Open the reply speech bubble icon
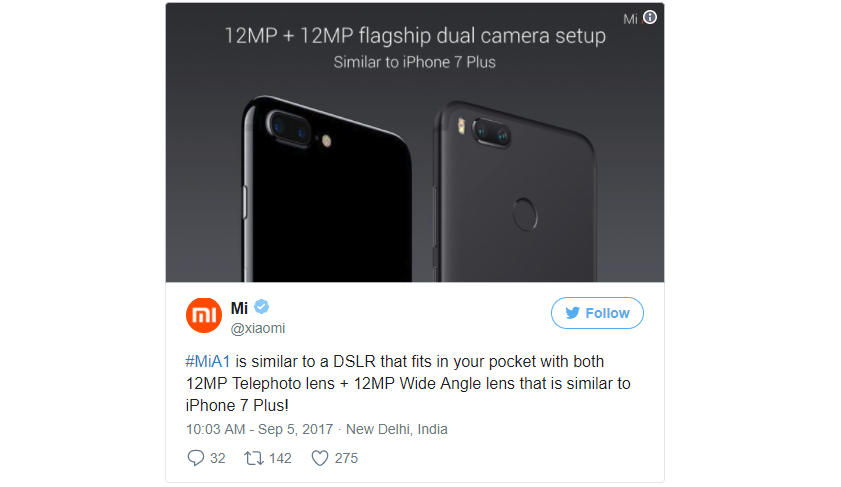The height and width of the screenshot is (487, 841). click(195, 458)
